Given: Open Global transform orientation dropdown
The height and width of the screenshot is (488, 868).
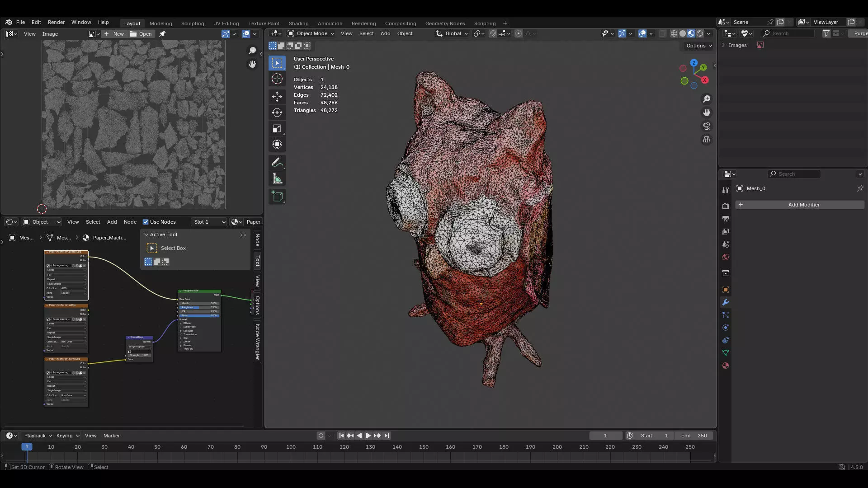Looking at the screenshot, I should click(452, 33).
